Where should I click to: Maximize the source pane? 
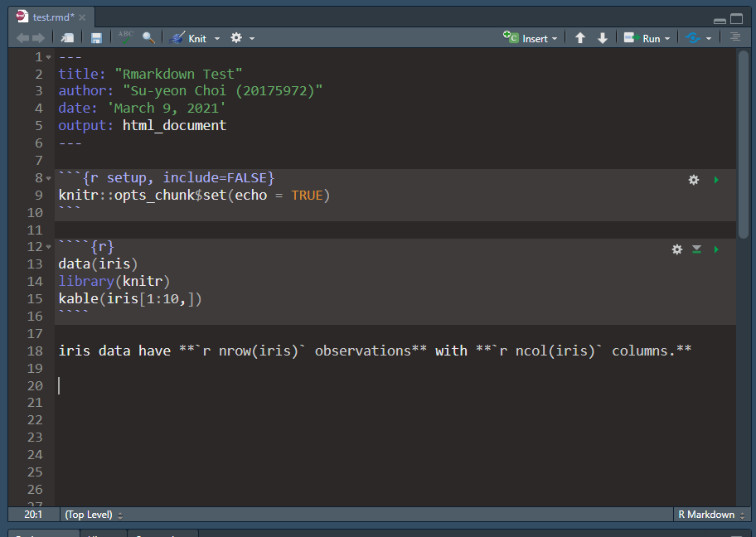(x=736, y=19)
